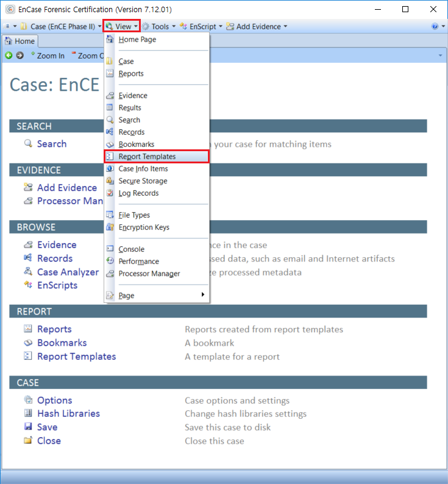Open the Case (EnCE Phase II) dropdown menu
Image resolution: width=448 pixels, height=484 pixels.
61,27
